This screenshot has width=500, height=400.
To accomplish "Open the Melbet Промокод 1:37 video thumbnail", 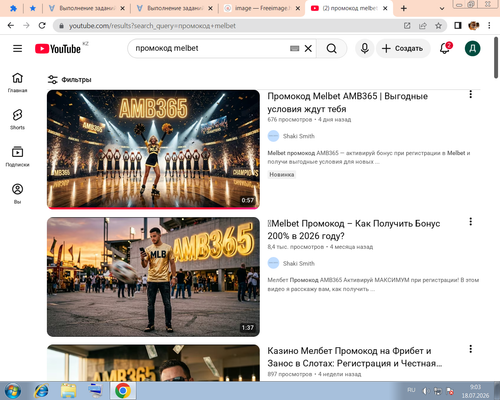I will [153, 277].
